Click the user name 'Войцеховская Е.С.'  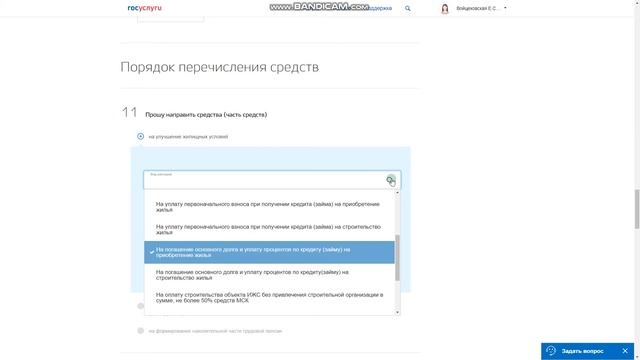point(477,8)
